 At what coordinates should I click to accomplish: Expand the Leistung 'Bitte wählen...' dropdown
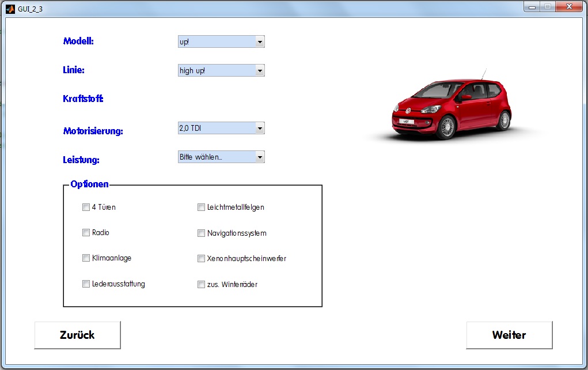pyautogui.click(x=221, y=157)
